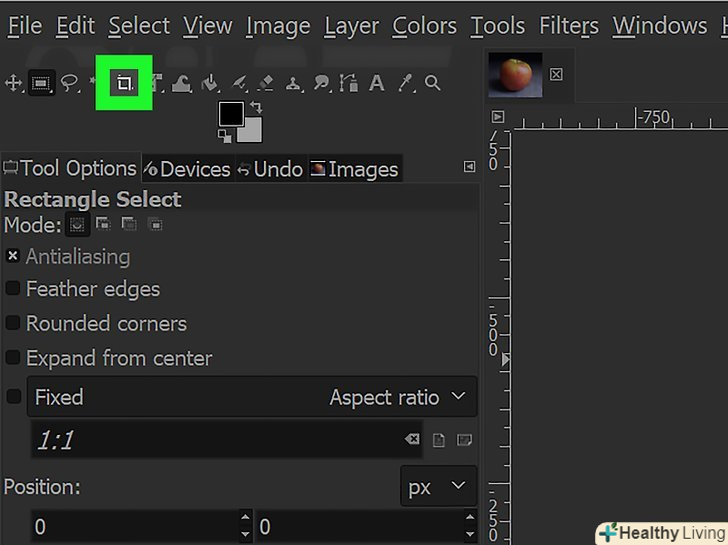This screenshot has height=545, width=728.
Task: Open the tab configuration menu arrow
Action: coord(469,167)
